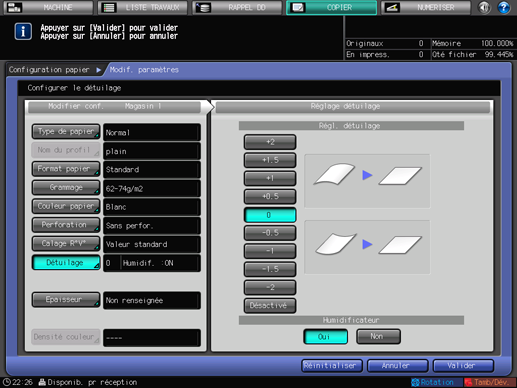The height and width of the screenshot is (388, 517).
Task: Click the upward curl correction illustration
Action: (x=367, y=181)
